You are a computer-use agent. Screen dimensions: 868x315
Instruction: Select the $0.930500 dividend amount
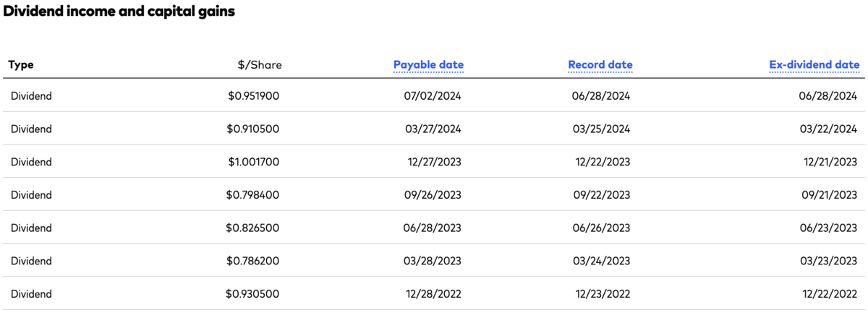point(253,294)
